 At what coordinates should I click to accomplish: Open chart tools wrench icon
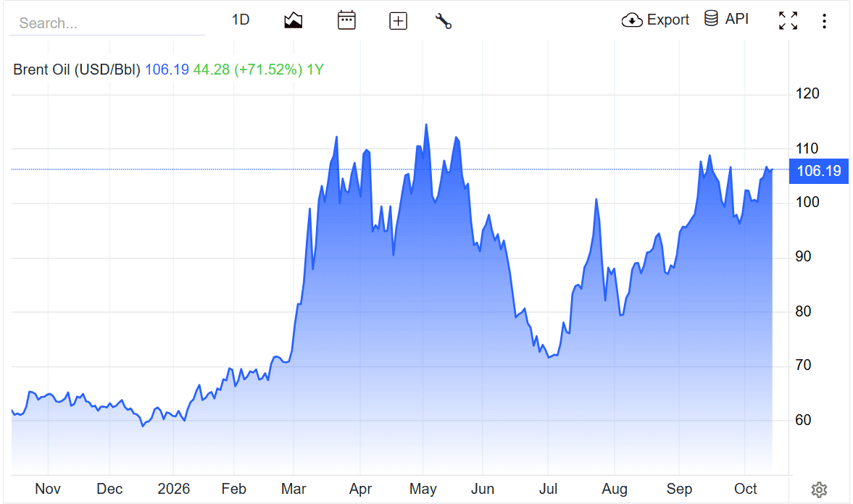(444, 21)
